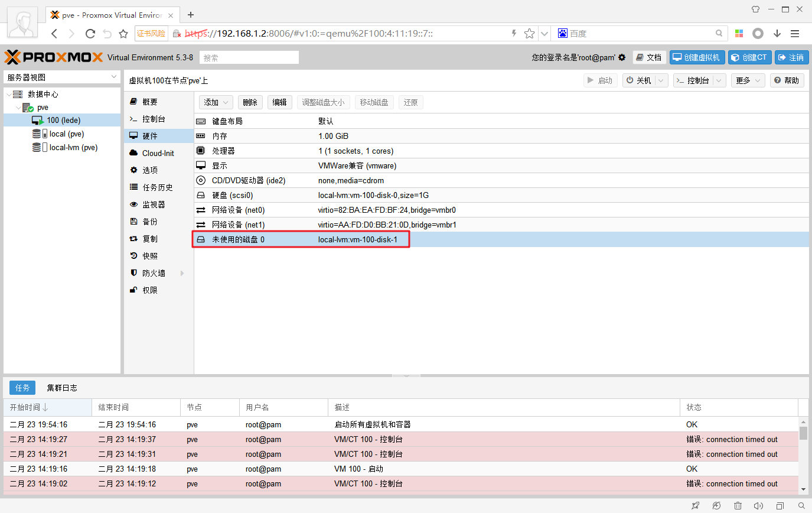812x513 pixels.
Task: Click the gear icon next to root@pam
Action: click(x=622, y=57)
